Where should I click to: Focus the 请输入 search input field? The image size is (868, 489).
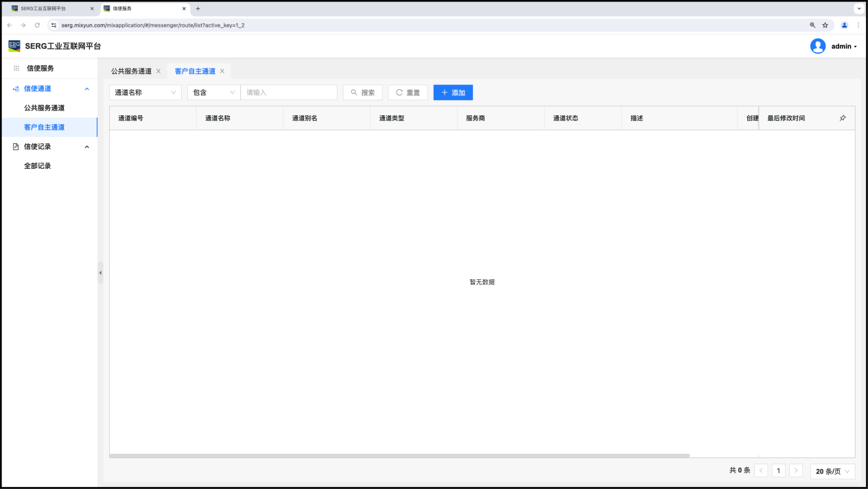point(289,93)
